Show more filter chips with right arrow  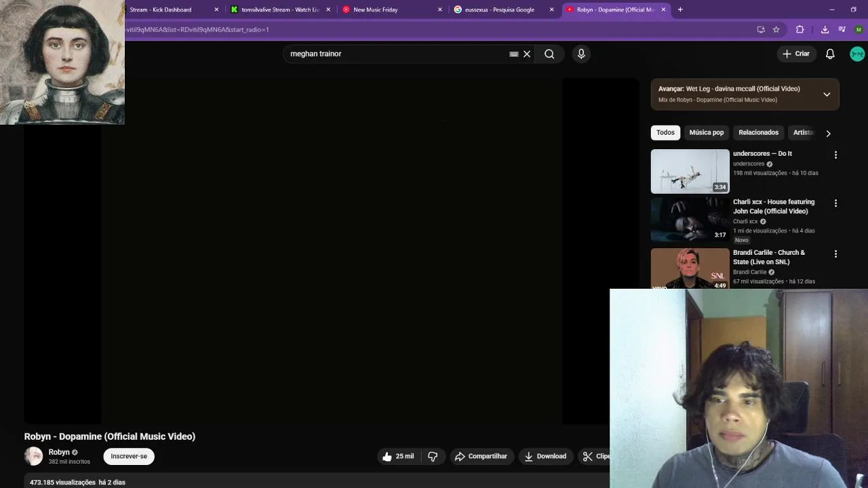tap(828, 134)
